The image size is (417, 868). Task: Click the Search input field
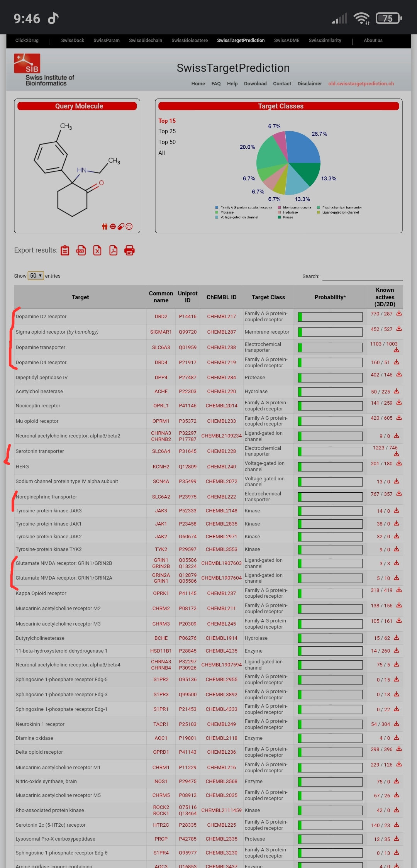pos(363,276)
